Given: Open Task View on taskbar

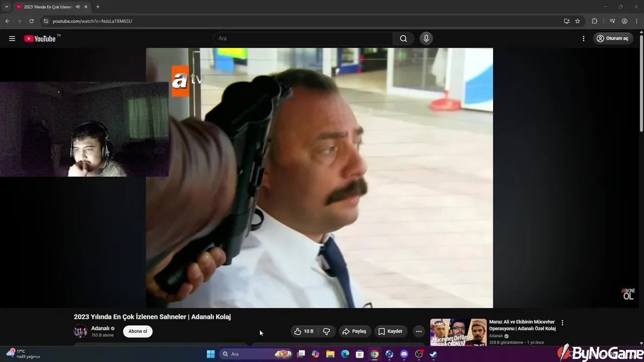Looking at the screenshot, I should 301,354.
